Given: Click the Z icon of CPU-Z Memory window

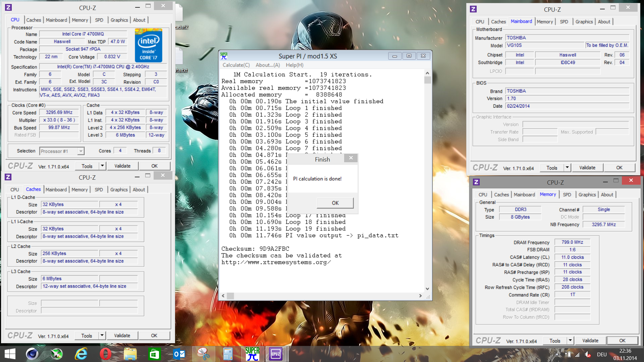Looking at the screenshot, I should [x=476, y=182].
